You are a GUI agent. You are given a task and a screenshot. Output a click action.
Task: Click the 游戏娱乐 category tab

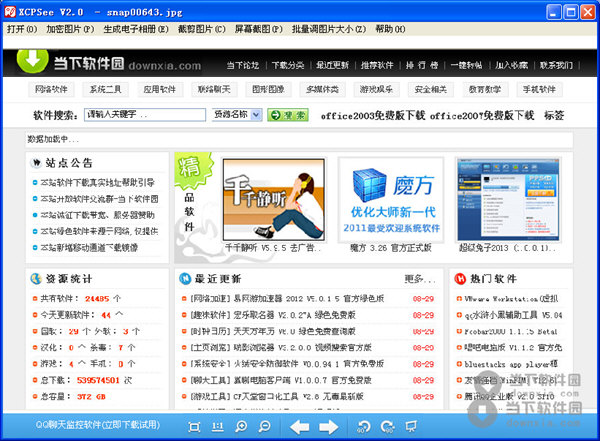[377, 90]
